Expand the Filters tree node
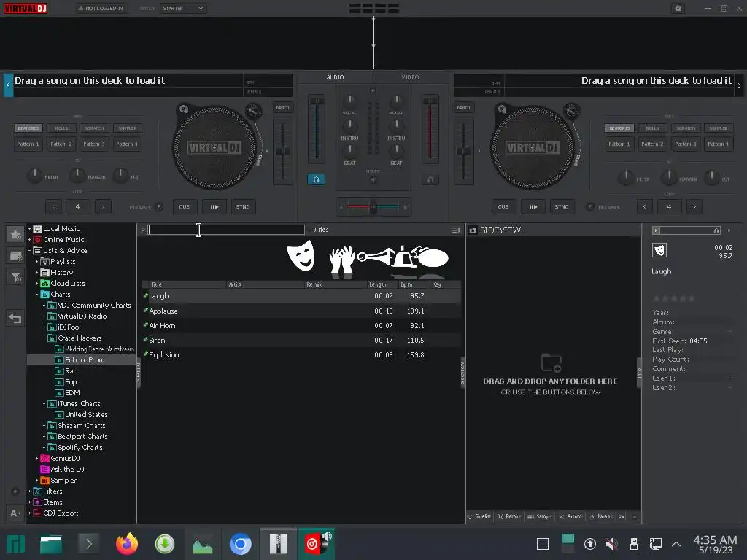The width and height of the screenshot is (747, 560). tap(29, 491)
